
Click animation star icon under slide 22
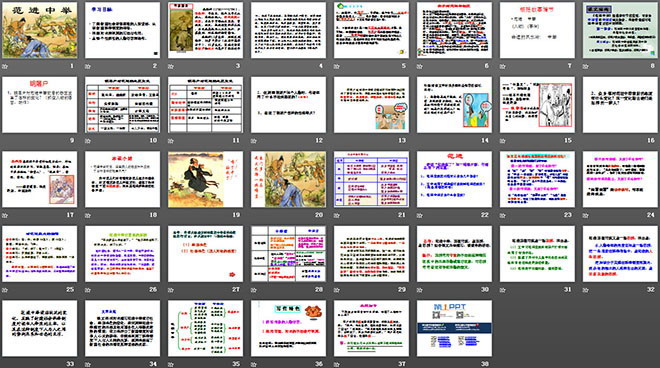pyautogui.click(x=420, y=215)
